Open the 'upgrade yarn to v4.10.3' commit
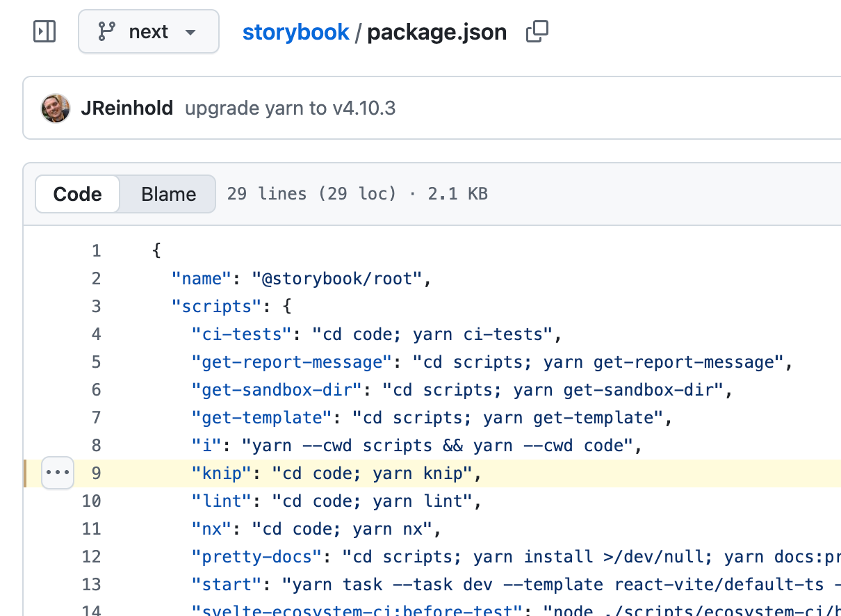Screen dimensions: 841x616 pyautogui.click(x=291, y=108)
